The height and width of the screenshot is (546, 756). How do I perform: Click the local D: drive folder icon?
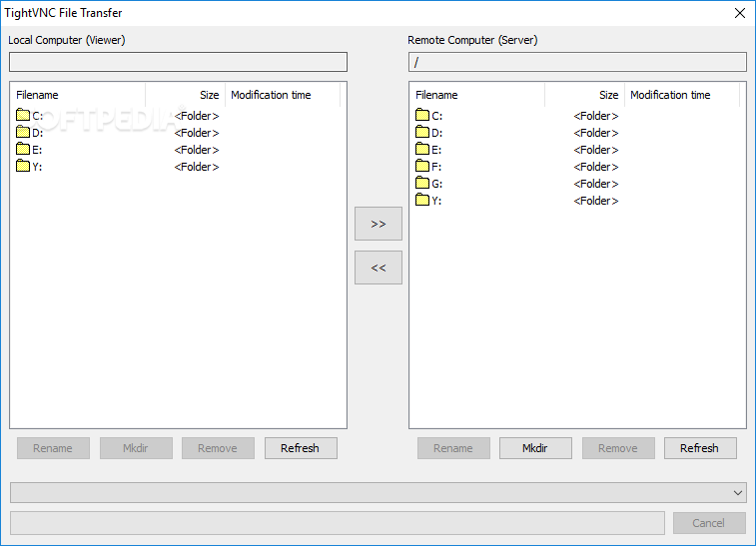[23, 132]
